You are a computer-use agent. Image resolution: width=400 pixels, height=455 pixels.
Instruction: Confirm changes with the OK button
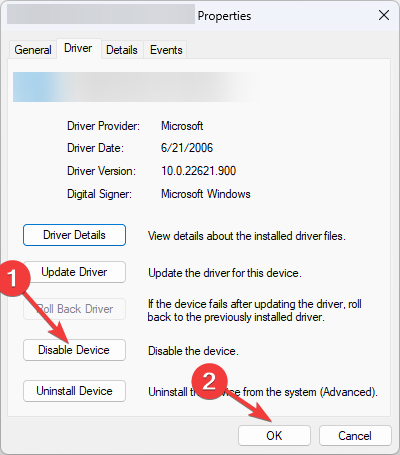(274, 436)
